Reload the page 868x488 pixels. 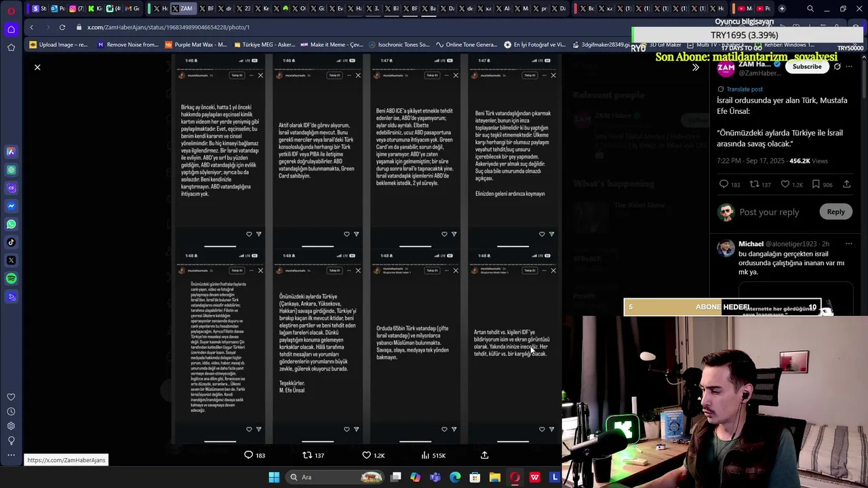(62, 27)
